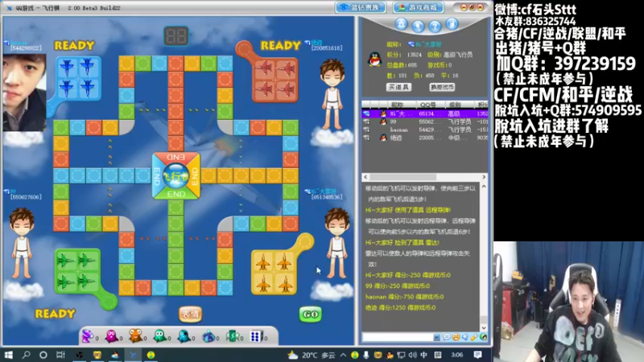Select the teal monster item

tap(184, 336)
